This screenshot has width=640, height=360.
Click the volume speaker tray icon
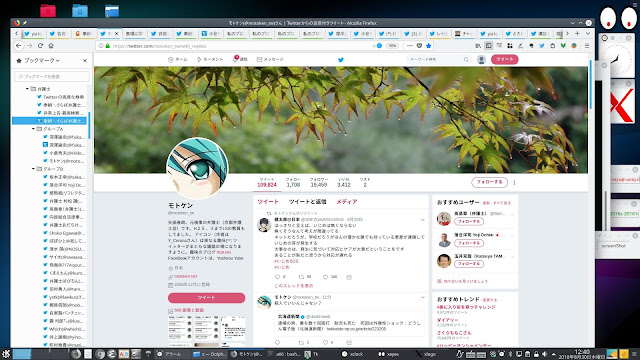544,354
